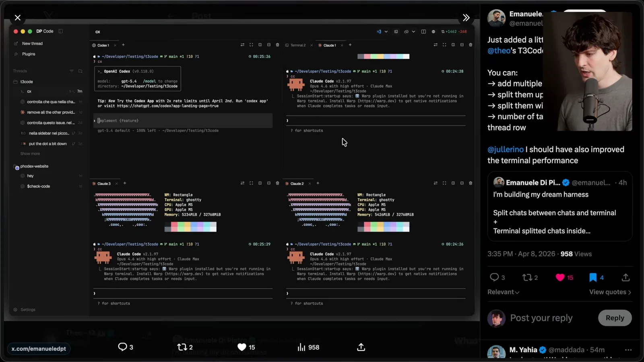Select the 'cx' thread row

pos(50,91)
